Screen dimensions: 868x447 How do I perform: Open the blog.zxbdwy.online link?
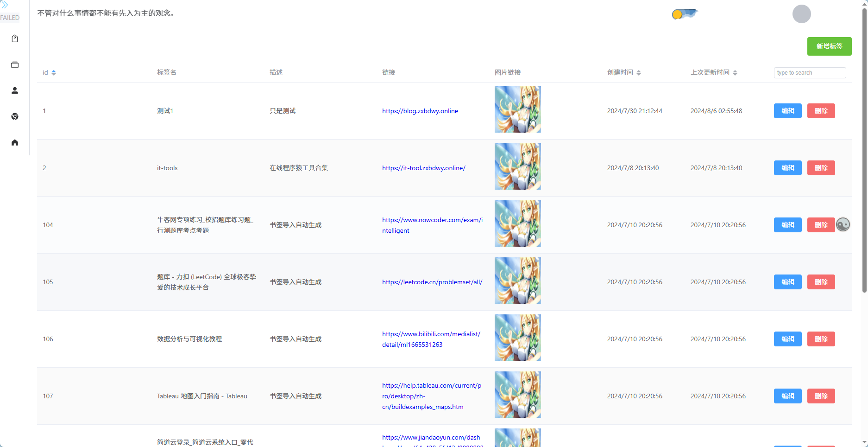[x=420, y=111]
